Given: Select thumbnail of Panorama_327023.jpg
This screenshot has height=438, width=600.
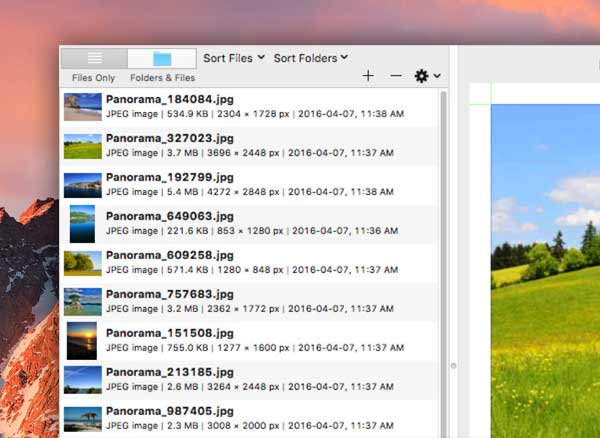Looking at the screenshot, I should point(83,146).
